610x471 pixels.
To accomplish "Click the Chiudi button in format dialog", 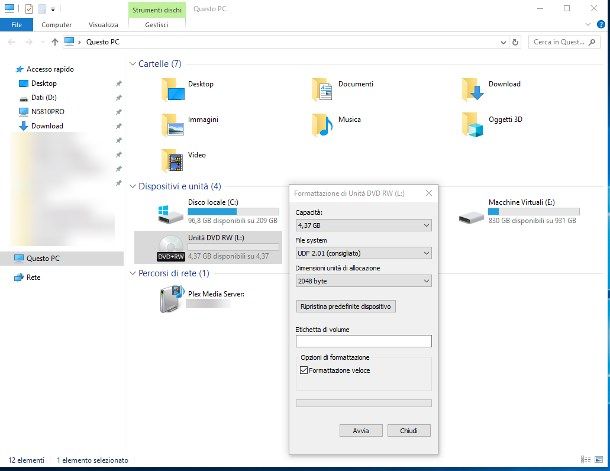I will click(x=408, y=431).
